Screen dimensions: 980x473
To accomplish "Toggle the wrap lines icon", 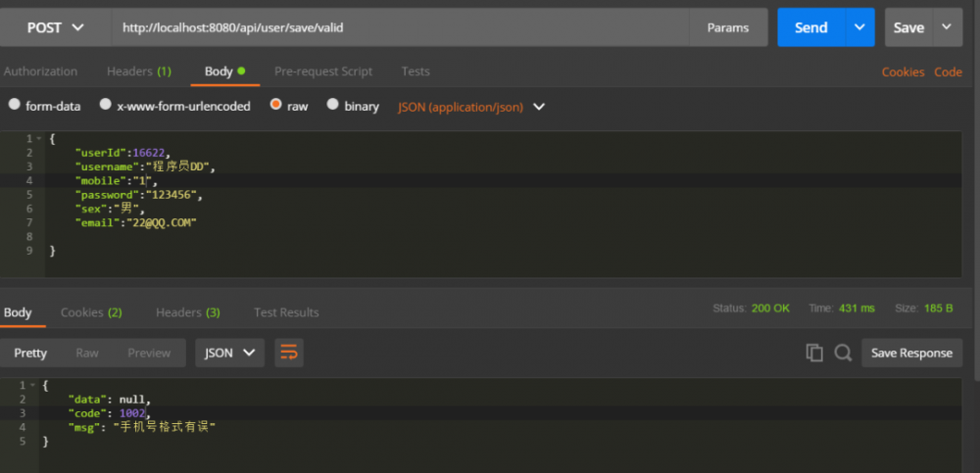I will pyautogui.click(x=288, y=353).
